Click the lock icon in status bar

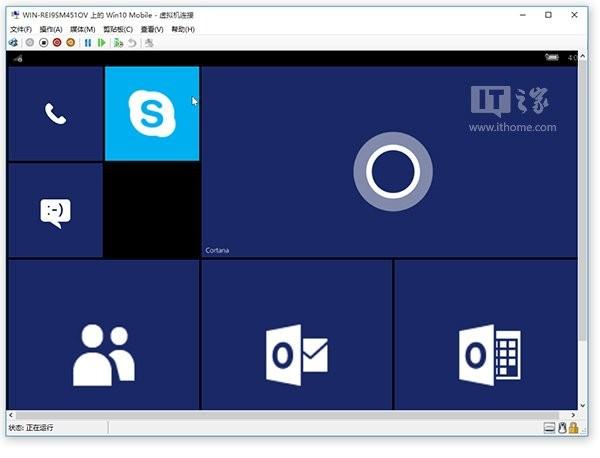pyautogui.click(x=573, y=428)
